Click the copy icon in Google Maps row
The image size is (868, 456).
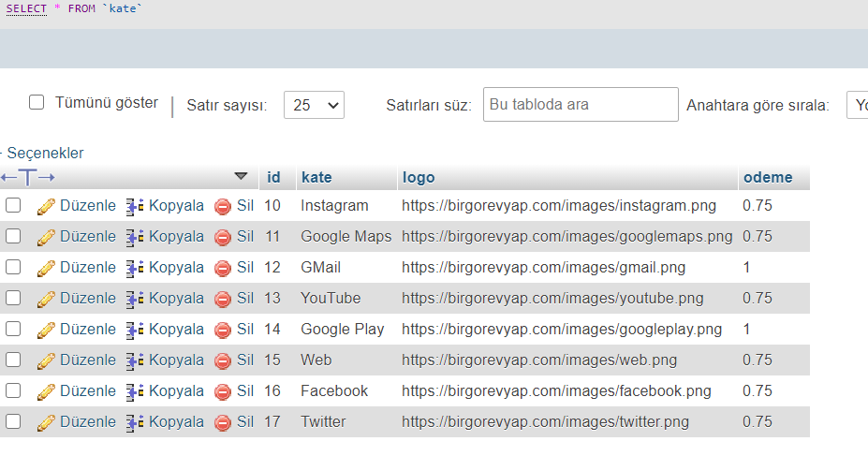(x=135, y=238)
